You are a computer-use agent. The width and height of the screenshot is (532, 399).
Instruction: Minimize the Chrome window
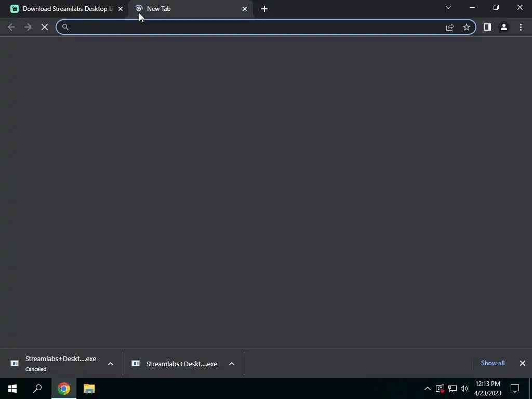pyautogui.click(x=472, y=7)
